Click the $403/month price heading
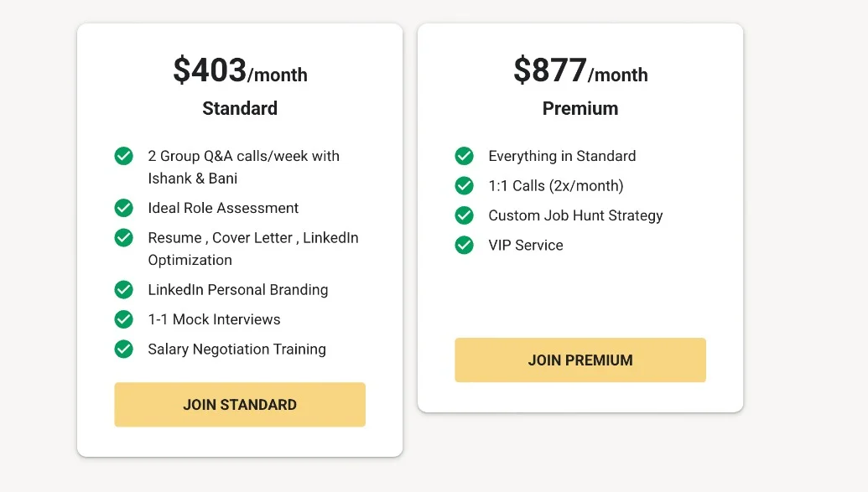Image resolution: width=868 pixels, height=492 pixels. pos(240,71)
